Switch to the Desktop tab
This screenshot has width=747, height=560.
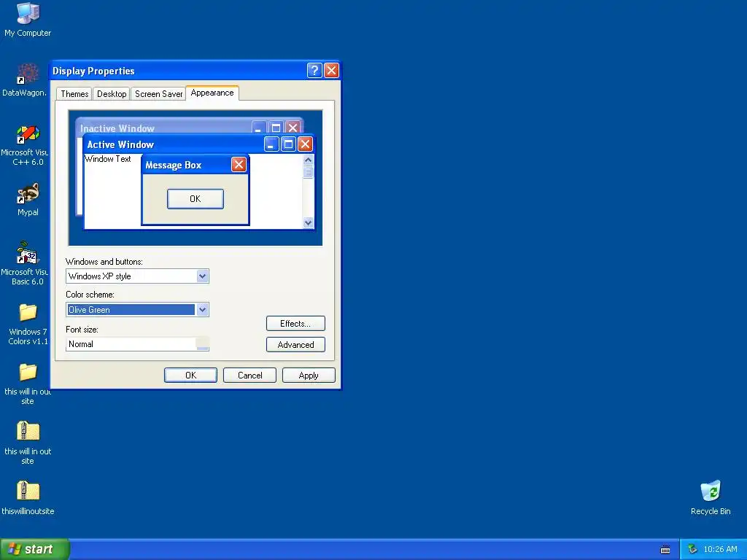112,94
